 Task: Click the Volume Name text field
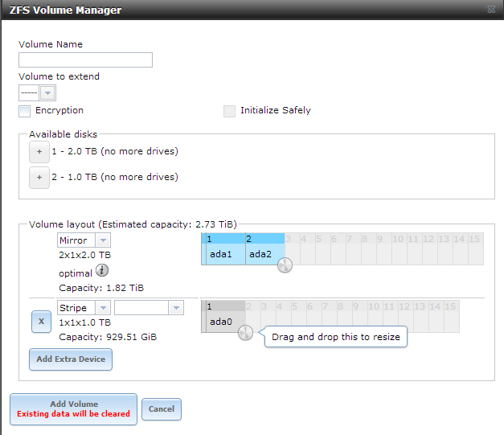click(85, 60)
